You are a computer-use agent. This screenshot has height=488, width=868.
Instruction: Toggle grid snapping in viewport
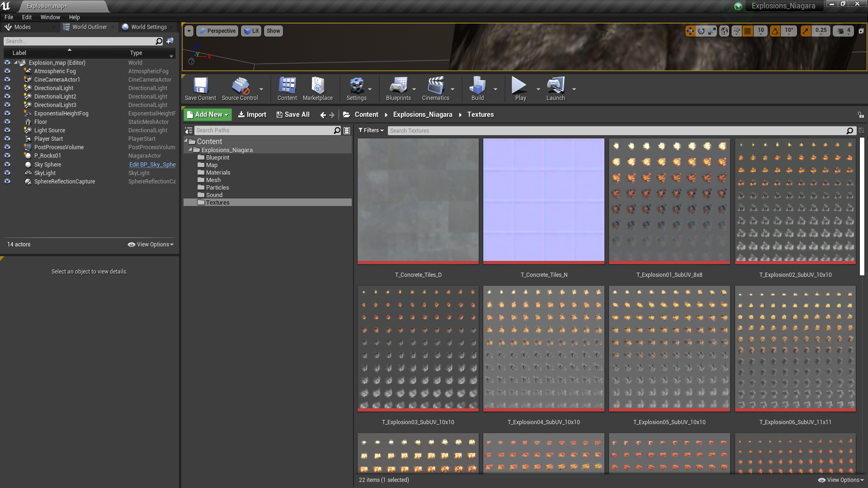[x=747, y=31]
